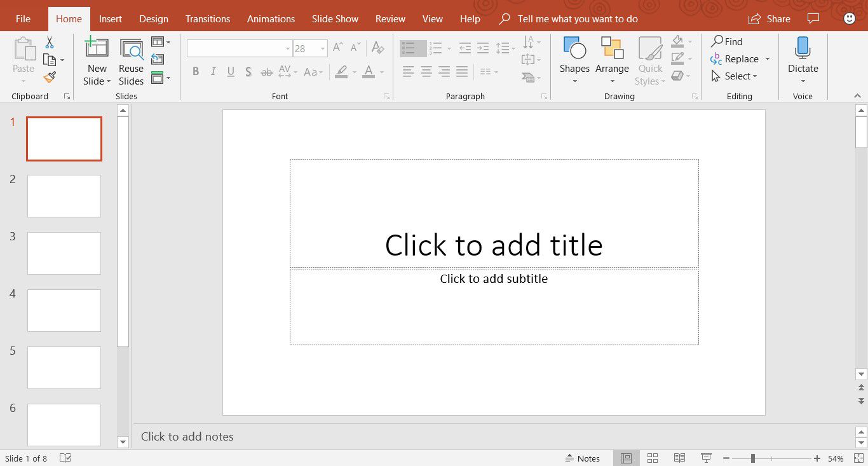Open the font size dropdown
The height and width of the screenshot is (466, 868).
click(x=323, y=48)
